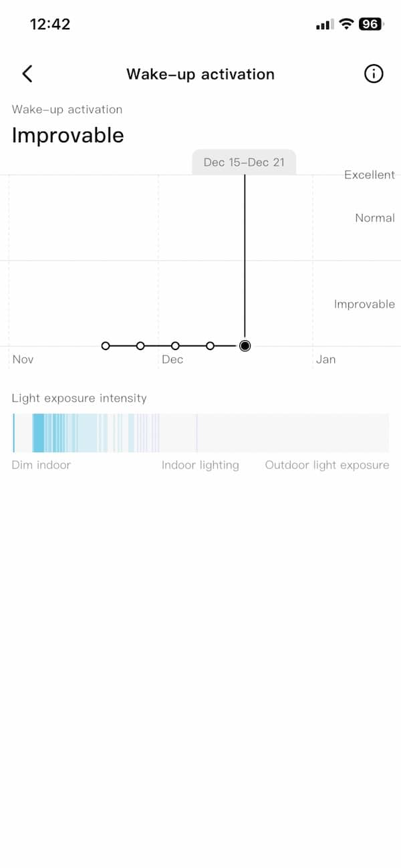
Task: Select the hollow data point above Dec label
Action: point(175,345)
